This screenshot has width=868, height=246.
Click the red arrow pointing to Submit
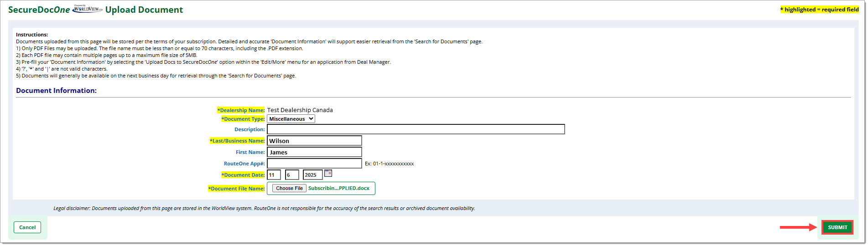point(798,227)
